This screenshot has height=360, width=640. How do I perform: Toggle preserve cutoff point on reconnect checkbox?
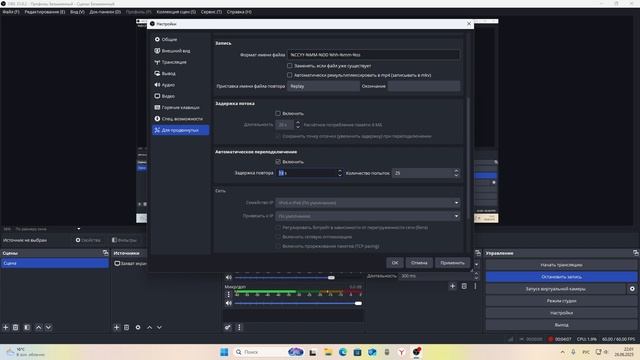pyautogui.click(x=278, y=136)
